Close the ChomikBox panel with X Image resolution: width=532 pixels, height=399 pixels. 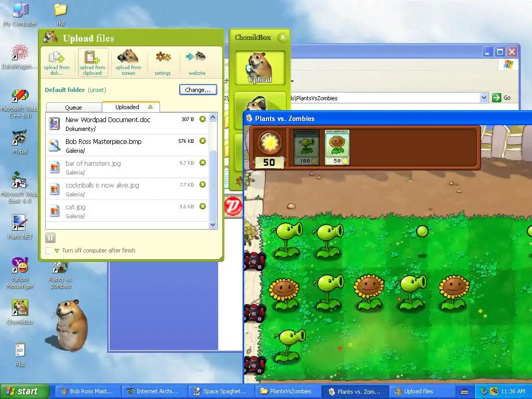pyautogui.click(x=282, y=37)
